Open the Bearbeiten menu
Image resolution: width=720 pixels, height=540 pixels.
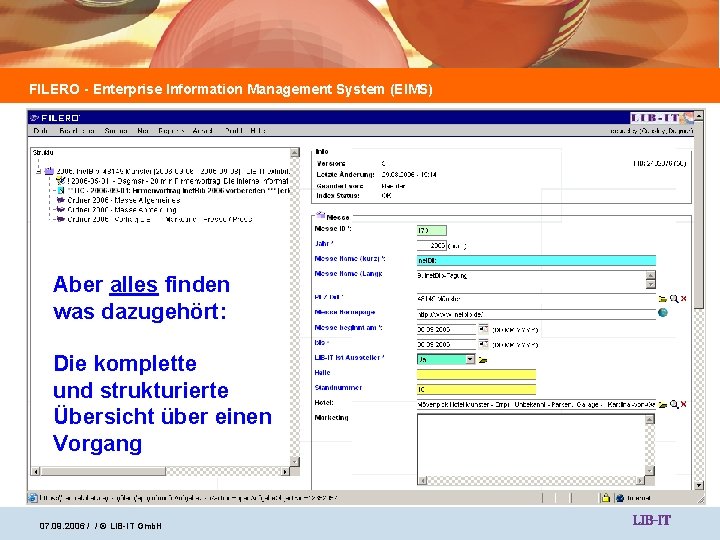pyautogui.click(x=77, y=130)
